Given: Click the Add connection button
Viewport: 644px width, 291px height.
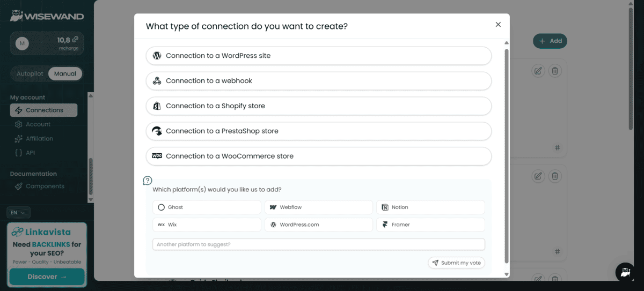Looking at the screenshot, I should click(550, 41).
